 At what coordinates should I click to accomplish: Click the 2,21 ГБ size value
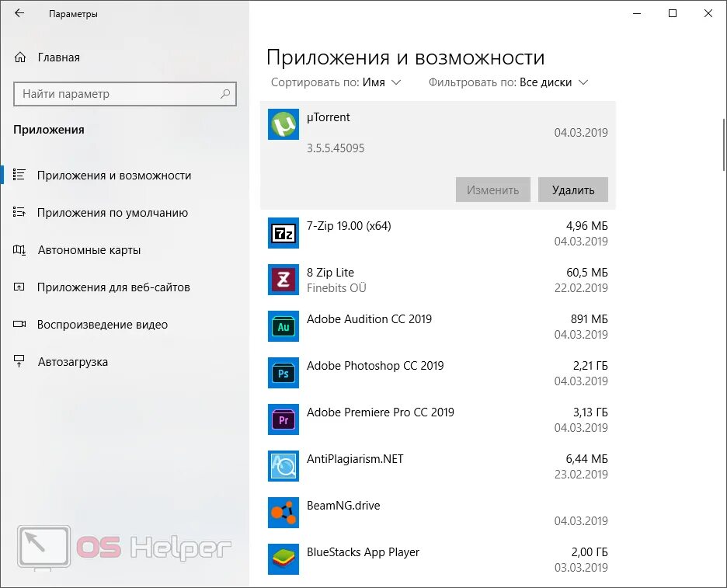[x=590, y=365]
